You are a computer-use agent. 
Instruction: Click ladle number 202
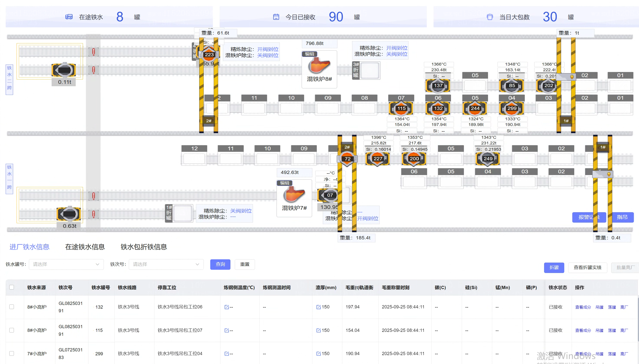548,86
